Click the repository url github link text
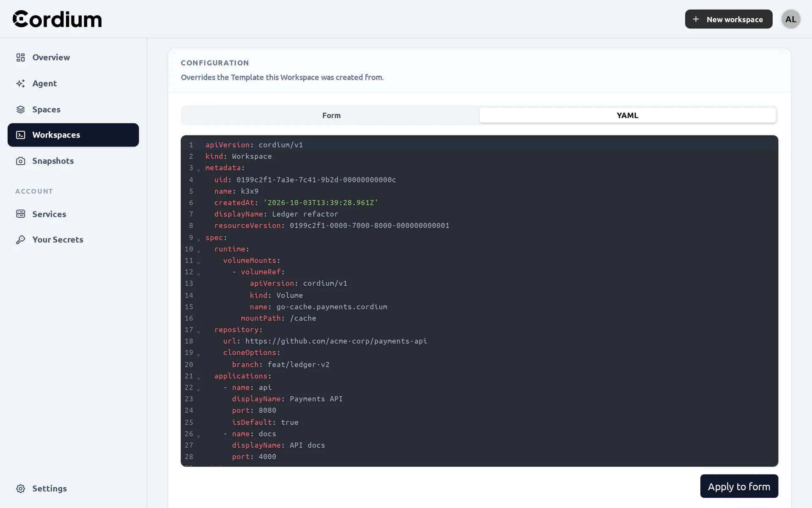Image resolution: width=812 pixels, height=508 pixels. coord(336,341)
